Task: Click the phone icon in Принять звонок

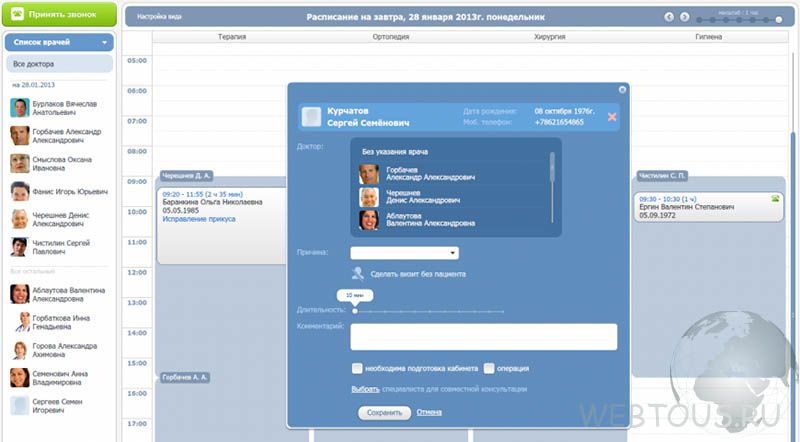Action: click(17, 14)
